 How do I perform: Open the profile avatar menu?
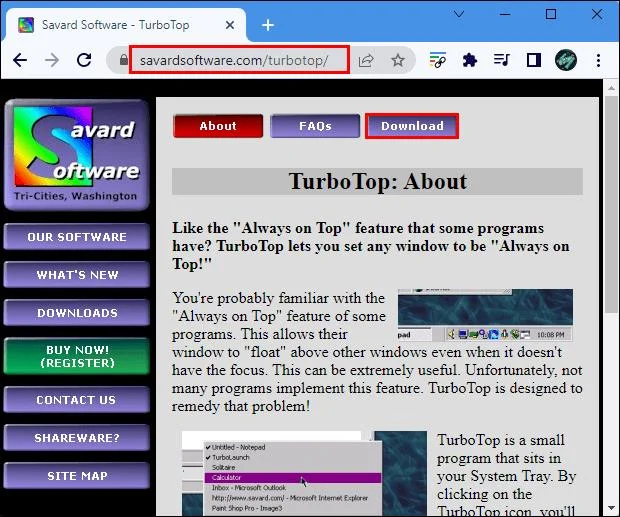[x=566, y=60]
